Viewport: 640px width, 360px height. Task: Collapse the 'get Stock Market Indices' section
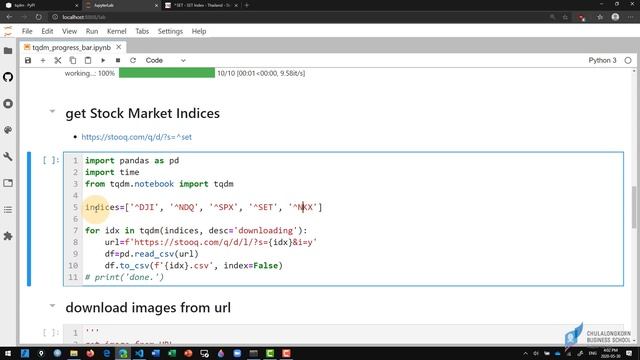pos(52,111)
